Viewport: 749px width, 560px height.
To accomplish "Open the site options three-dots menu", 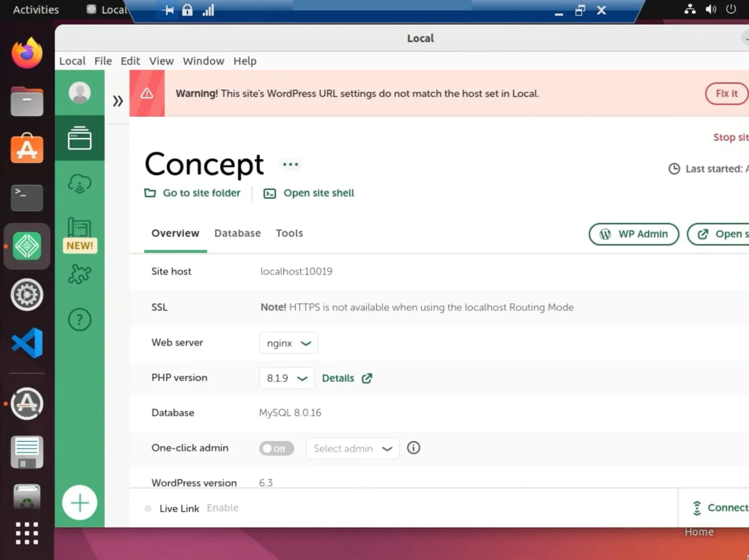I will (290, 164).
